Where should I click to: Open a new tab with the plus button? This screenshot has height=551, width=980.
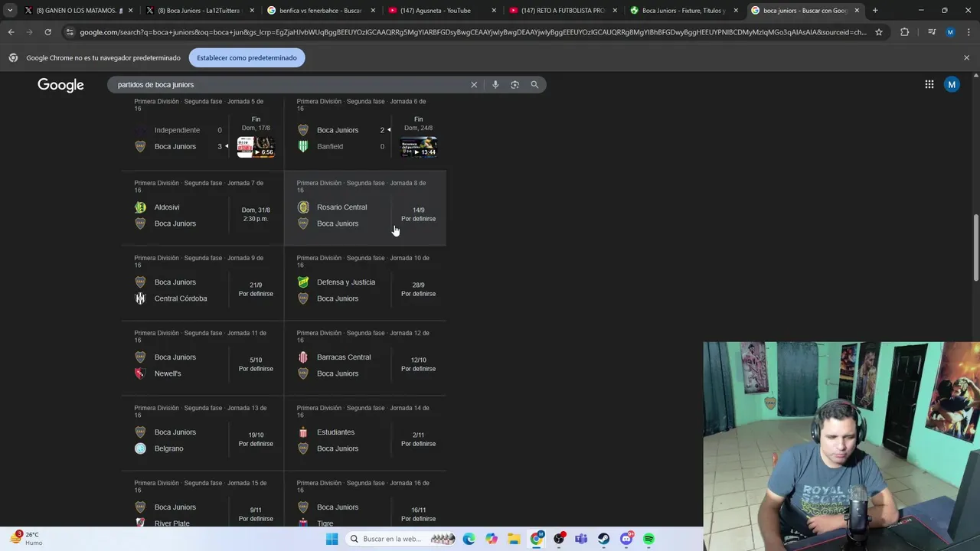tap(875, 11)
